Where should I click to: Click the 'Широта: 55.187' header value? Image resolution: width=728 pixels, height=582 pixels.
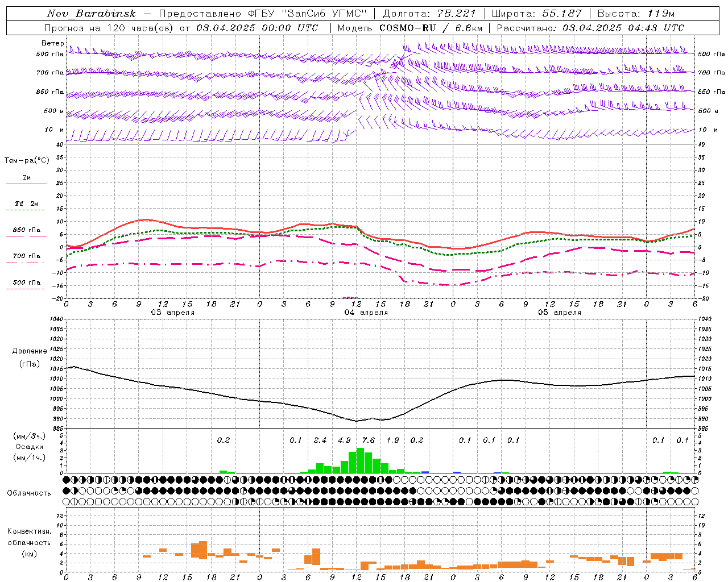[x=536, y=14]
